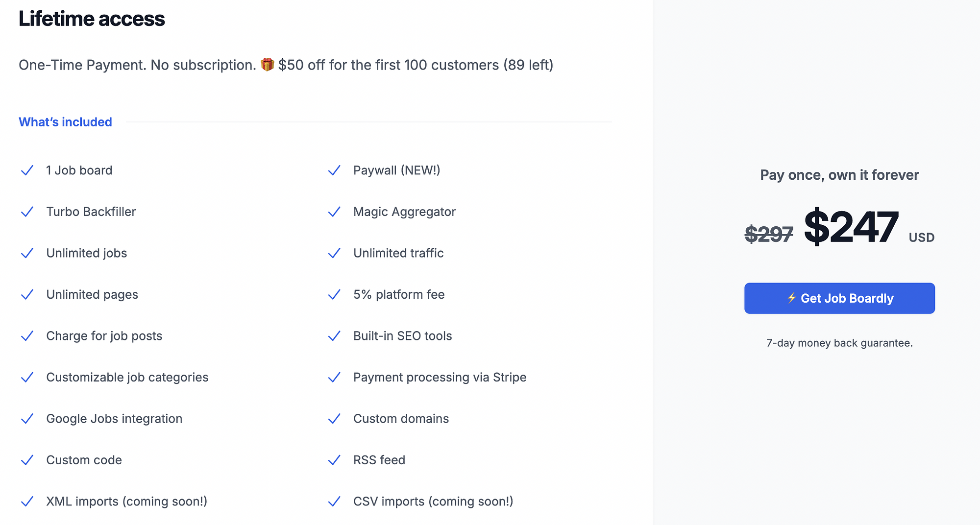The image size is (980, 525).
Task: Click the checkmark next to RSS feed
Action: tap(334, 460)
